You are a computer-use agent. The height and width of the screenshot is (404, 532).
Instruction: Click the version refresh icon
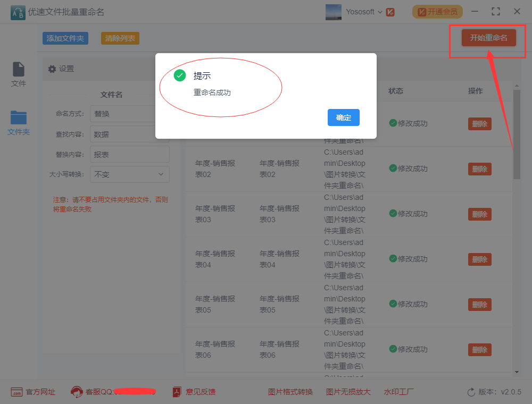(471, 392)
